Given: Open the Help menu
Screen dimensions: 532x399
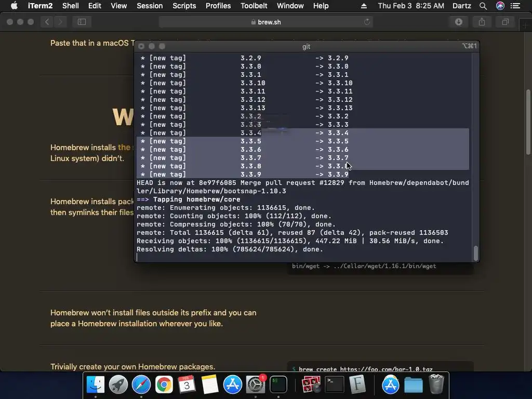Looking at the screenshot, I should point(321,6).
